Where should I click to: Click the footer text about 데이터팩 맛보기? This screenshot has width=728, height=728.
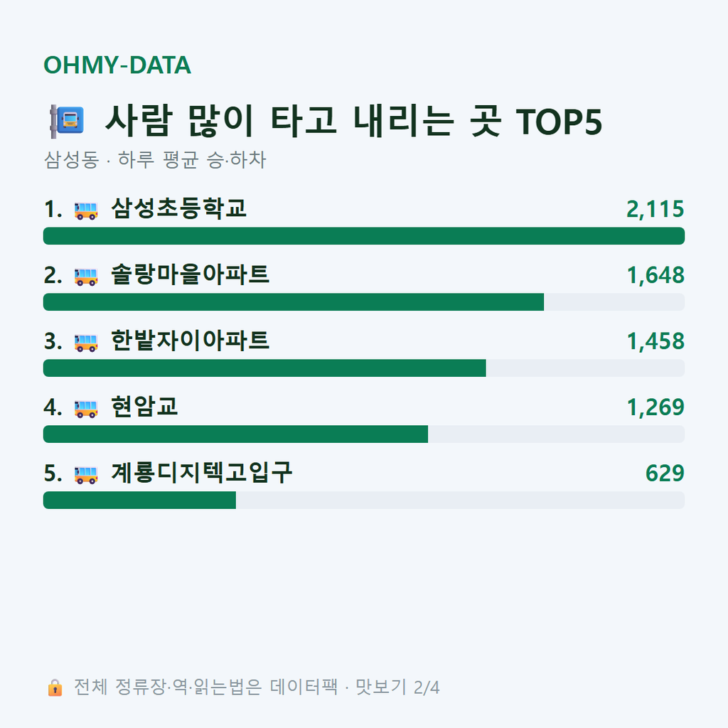[x=257, y=687]
